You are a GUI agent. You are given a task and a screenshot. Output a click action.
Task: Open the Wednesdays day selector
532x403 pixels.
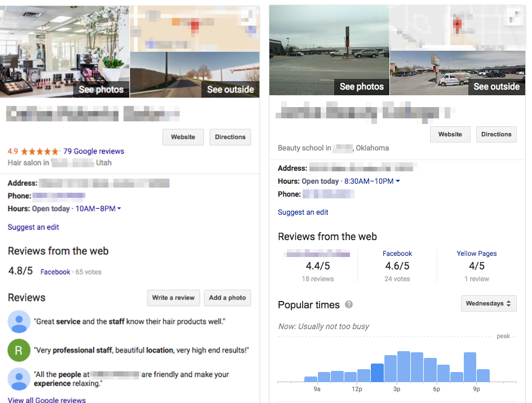coord(489,303)
